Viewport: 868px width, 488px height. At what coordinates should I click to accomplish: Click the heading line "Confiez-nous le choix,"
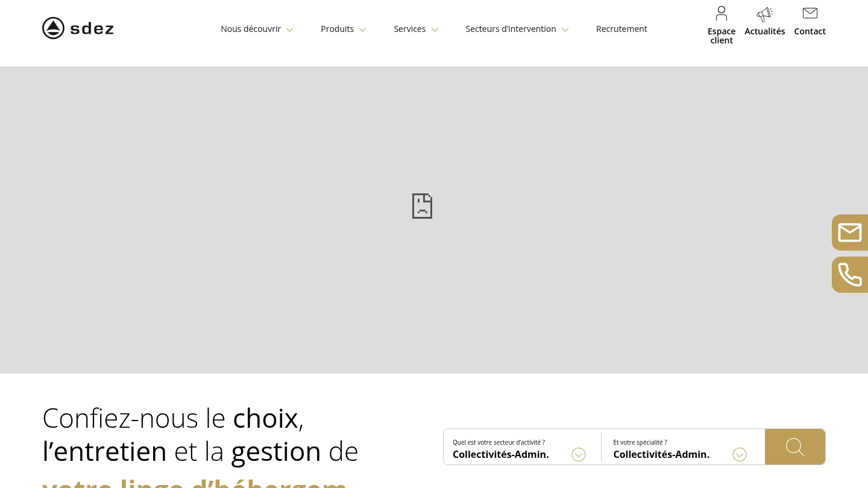coord(173,418)
